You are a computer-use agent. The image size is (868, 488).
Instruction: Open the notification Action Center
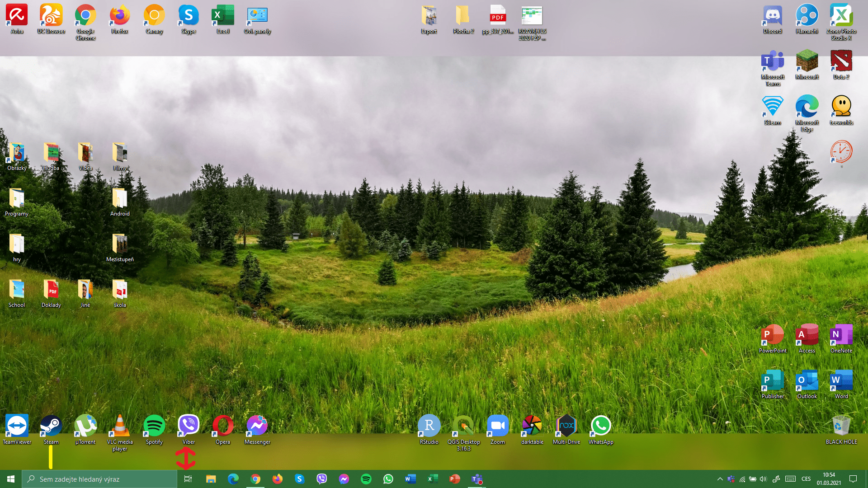[x=853, y=479]
